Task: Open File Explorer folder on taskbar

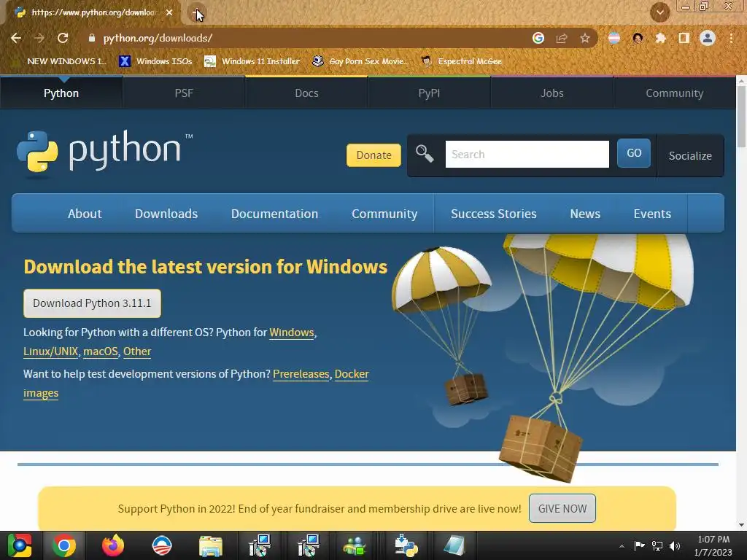Action: [211, 545]
